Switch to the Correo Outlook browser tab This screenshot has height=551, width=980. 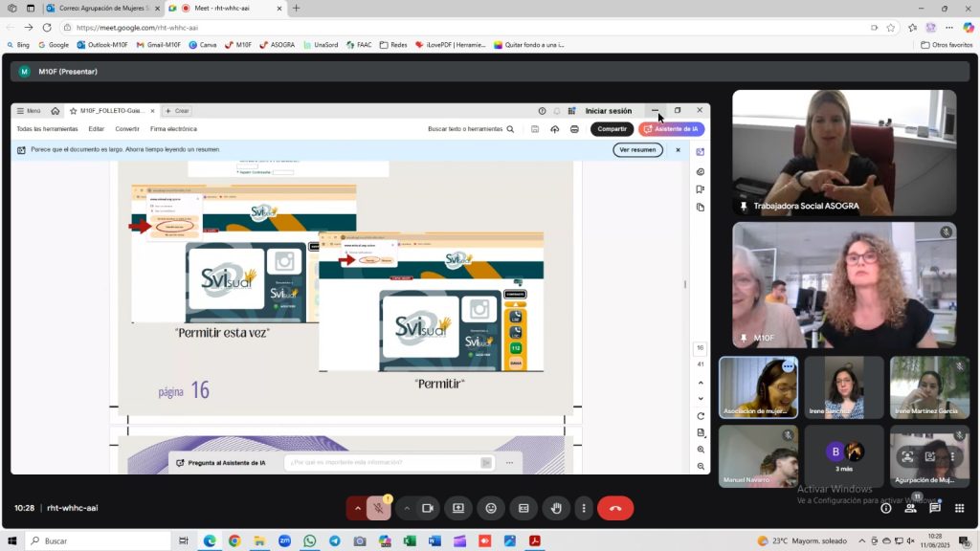103,8
